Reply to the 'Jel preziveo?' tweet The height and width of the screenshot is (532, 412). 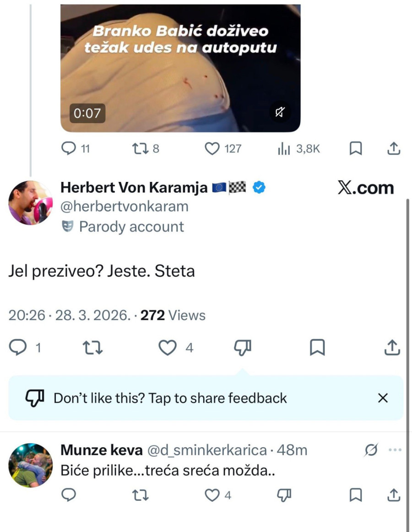click(x=18, y=348)
